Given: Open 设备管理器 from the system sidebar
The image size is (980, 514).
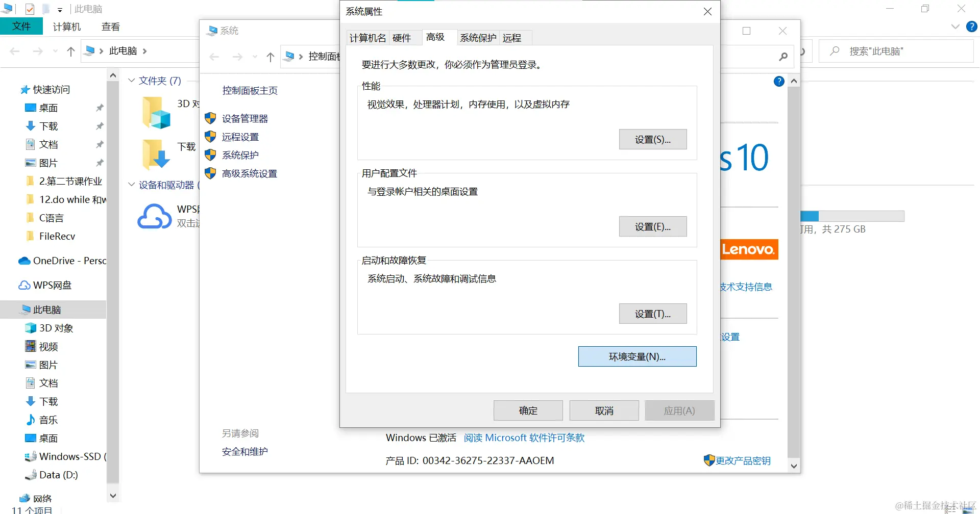Looking at the screenshot, I should [x=245, y=118].
